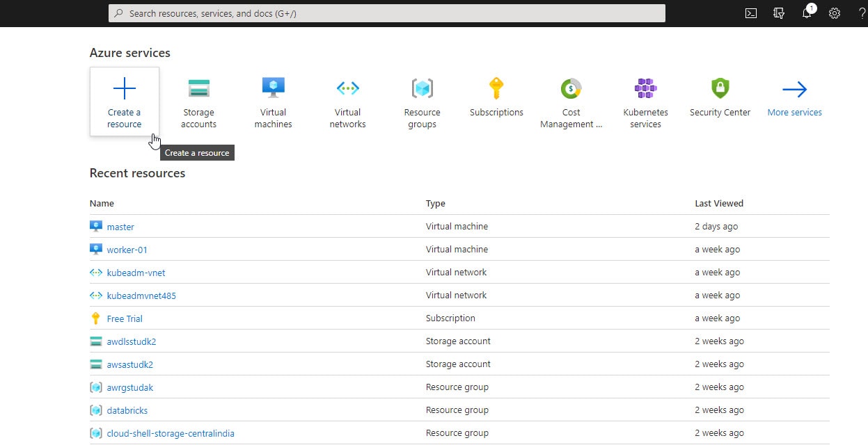Open portal settings gear
This screenshot has width=868, height=445.
(x=834, y=13)
